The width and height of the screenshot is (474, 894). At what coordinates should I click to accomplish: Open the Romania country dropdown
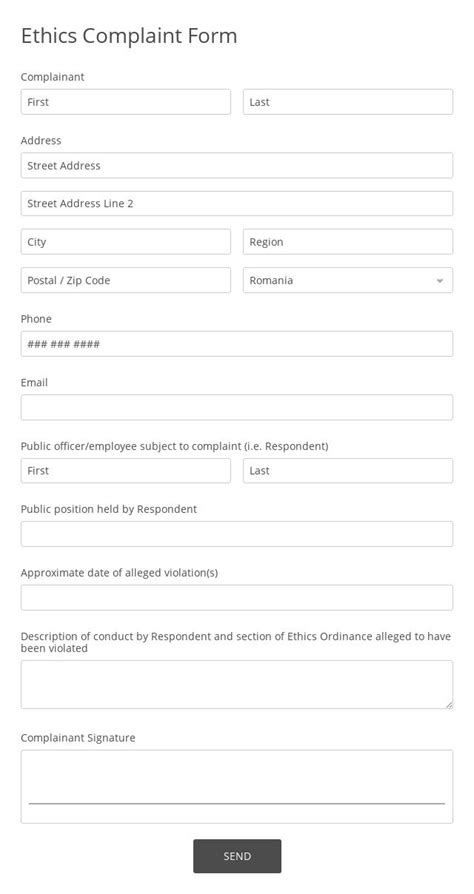click(348, 281)
